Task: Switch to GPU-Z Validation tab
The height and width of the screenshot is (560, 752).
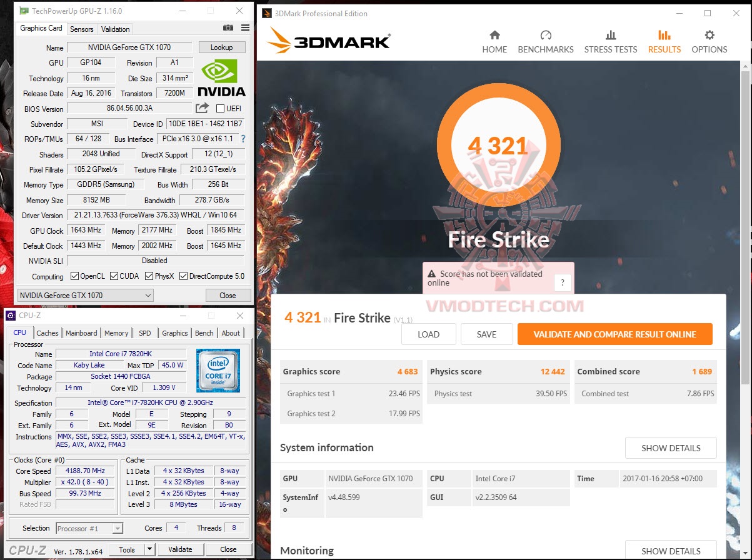Action: (x=116, y=29)
